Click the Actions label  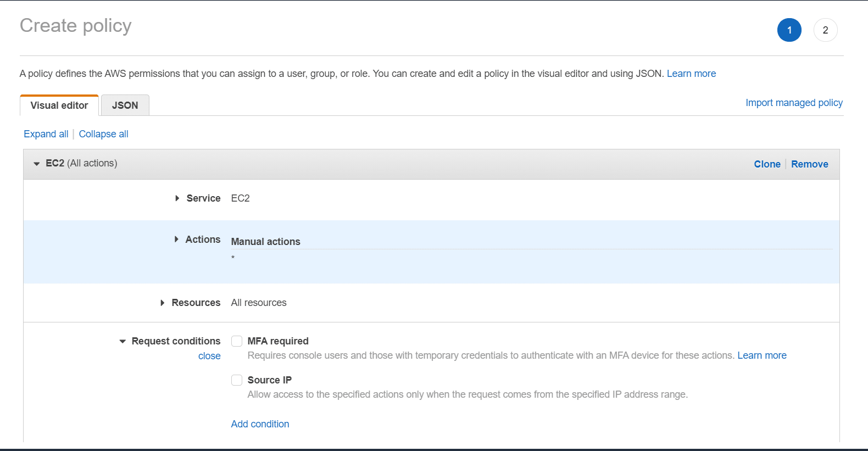click(203, 240)
